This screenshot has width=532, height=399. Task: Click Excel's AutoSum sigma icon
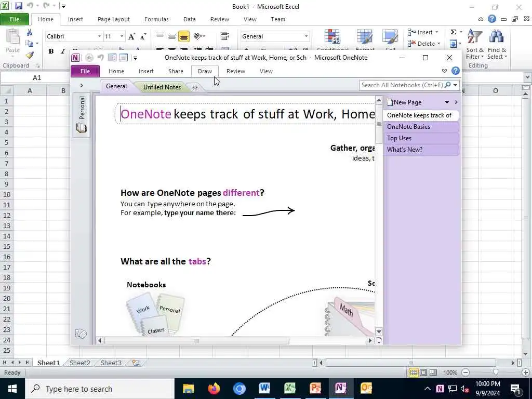pyautogui.click(x=453, y=32)
